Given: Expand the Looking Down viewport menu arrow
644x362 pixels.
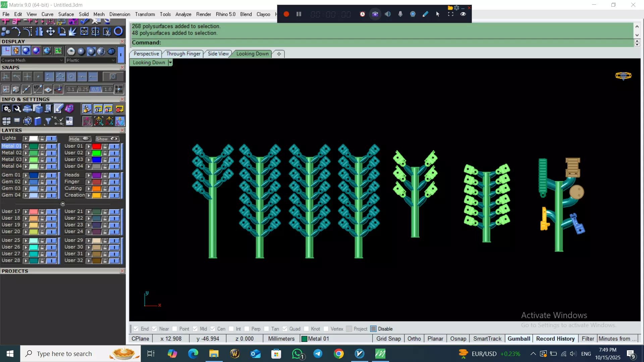Looking at the screenshot, I should click(x=170, y=63).
